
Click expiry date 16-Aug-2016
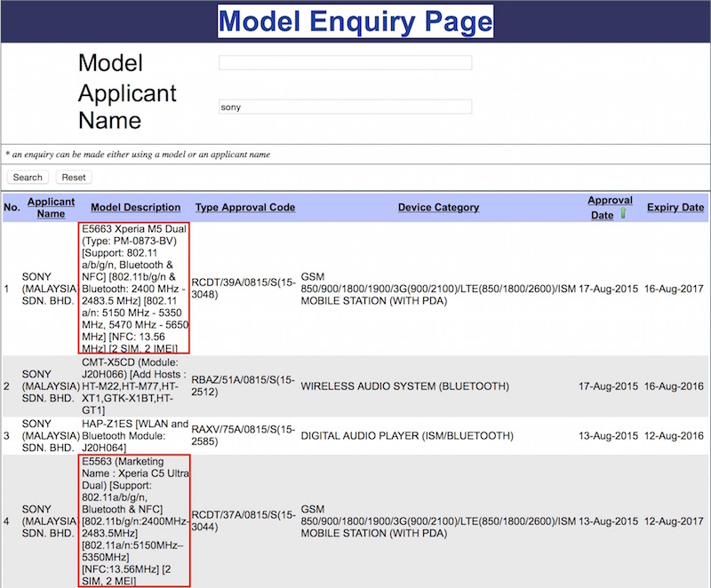674,386
